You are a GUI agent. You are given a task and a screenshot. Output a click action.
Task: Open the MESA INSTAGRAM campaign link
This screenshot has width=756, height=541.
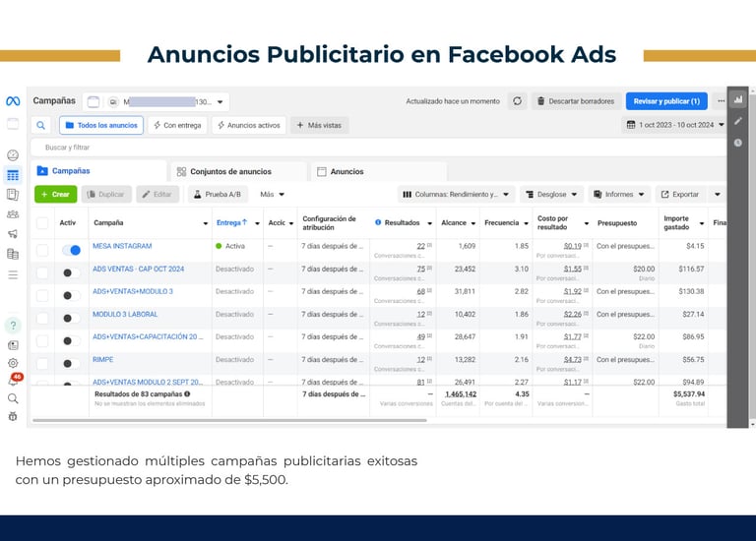tap(122, 246)
